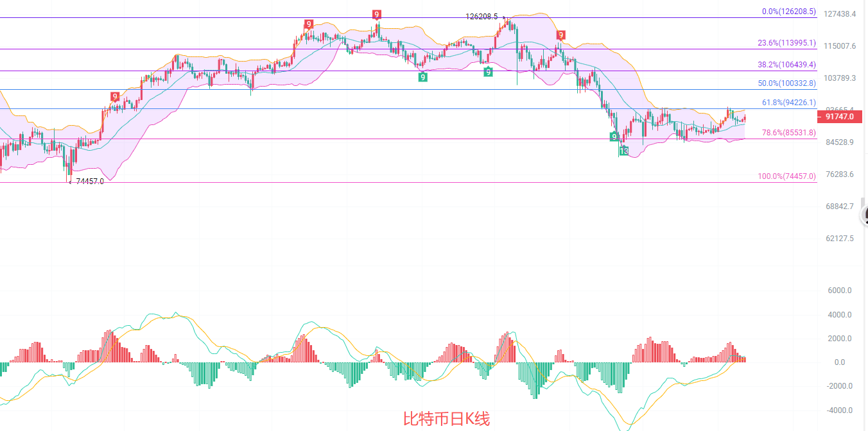868x431 pixels.
Task: Click the 50.0%(100332.8) retracement label
Action: point(786,83)
